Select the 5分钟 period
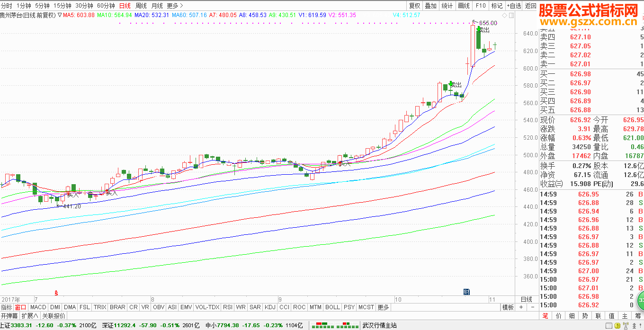 tap(42, 6)
